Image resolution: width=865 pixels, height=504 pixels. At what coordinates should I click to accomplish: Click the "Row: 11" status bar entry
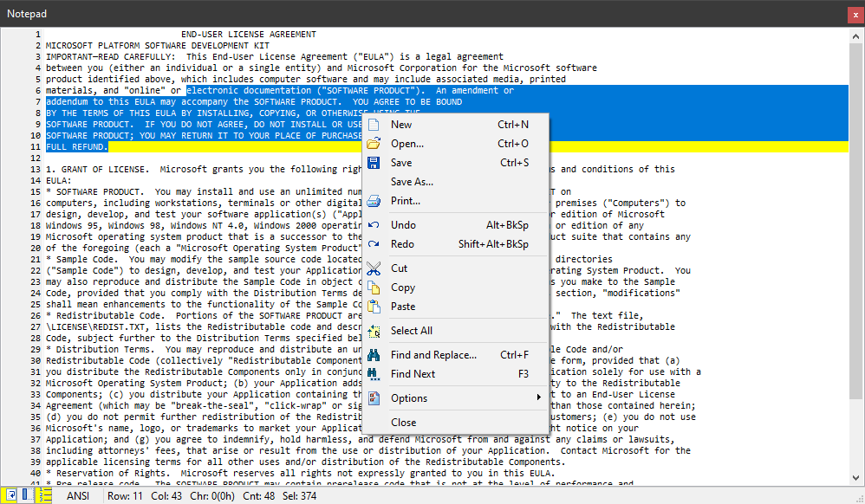(125, 495)
